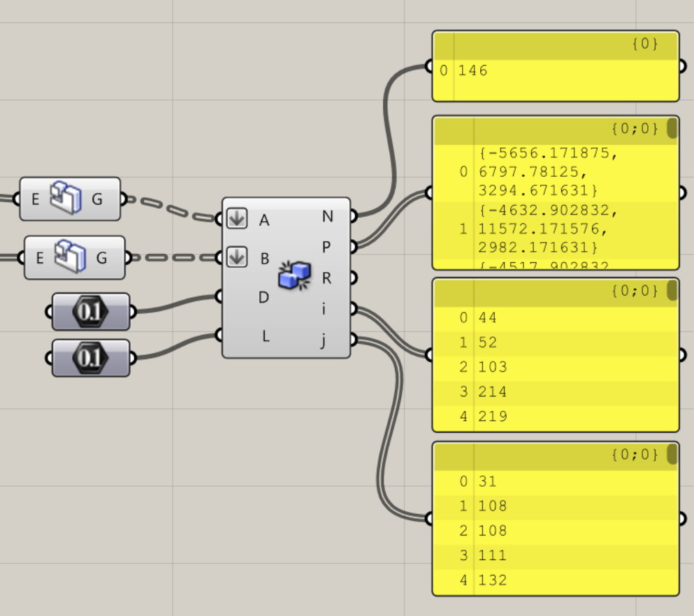Click the L input parameter label
694x616 pixels.
(x=266, y=336)
